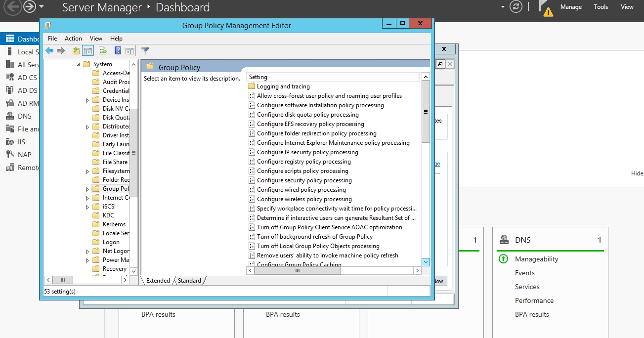Click the blue Back arrow in the editor toolbar
Viewport: 644px width, 338px height.
coord(49,51)
